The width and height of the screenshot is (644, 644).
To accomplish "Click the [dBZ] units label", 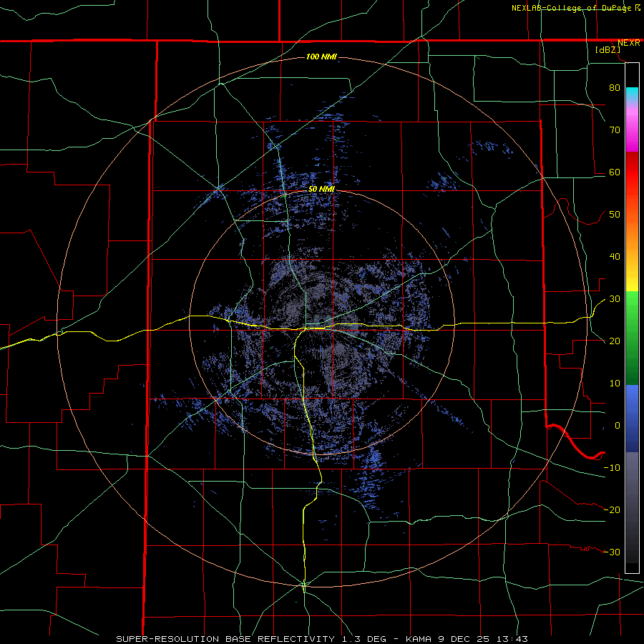I will 608,49.
